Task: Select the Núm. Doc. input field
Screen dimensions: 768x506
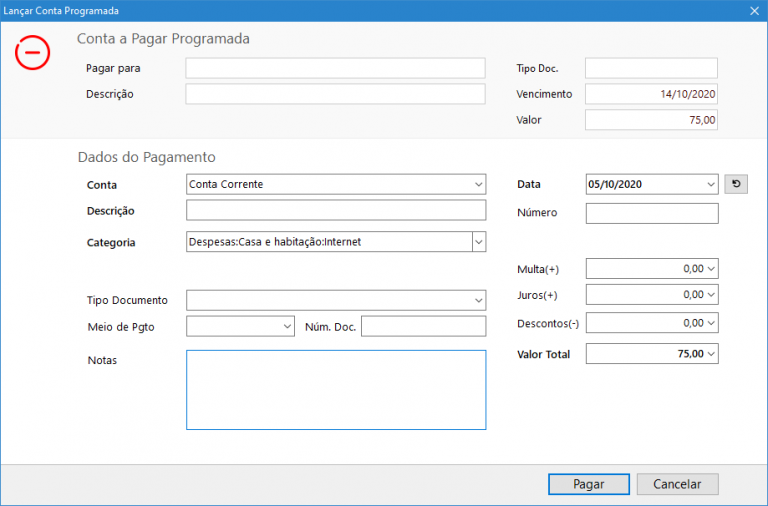Action: pyautogui.click(x=423, y=326)
